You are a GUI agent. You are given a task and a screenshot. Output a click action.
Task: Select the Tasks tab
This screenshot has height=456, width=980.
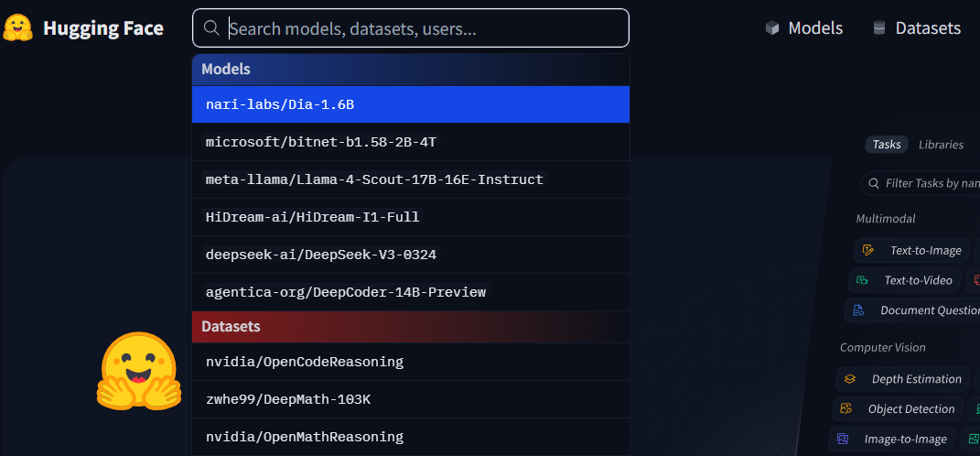(x=886, y=145)
